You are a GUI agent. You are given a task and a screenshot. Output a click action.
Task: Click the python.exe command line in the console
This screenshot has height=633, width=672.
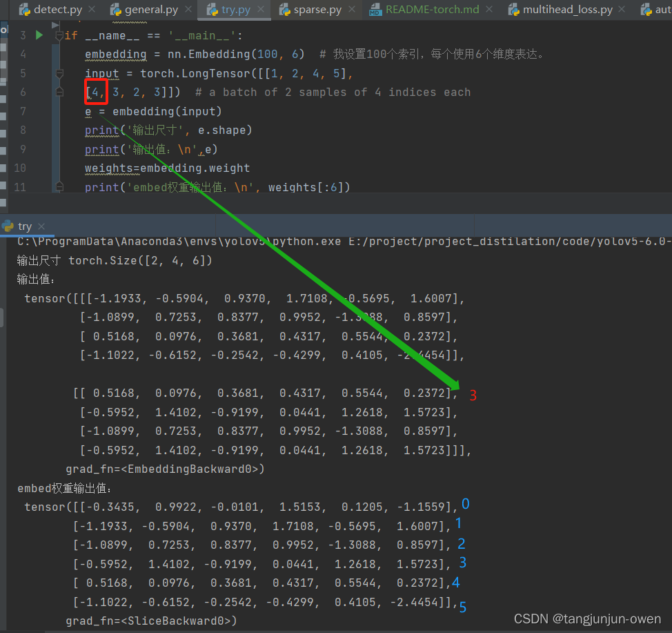coord(343,242)
